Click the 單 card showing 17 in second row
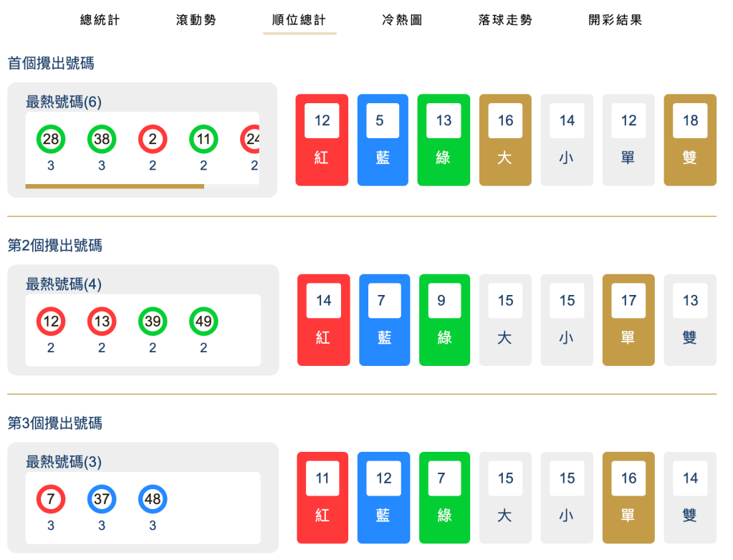This screenshot has height=560, width=733. [x=628, y=319]
